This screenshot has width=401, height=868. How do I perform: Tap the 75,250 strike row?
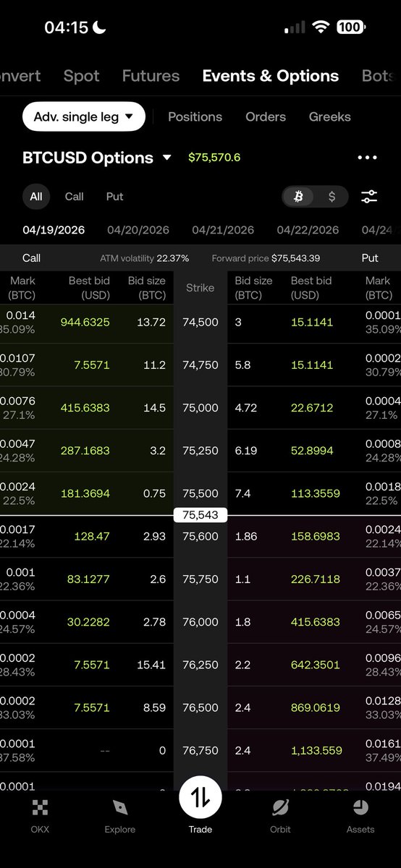point(200,450)
